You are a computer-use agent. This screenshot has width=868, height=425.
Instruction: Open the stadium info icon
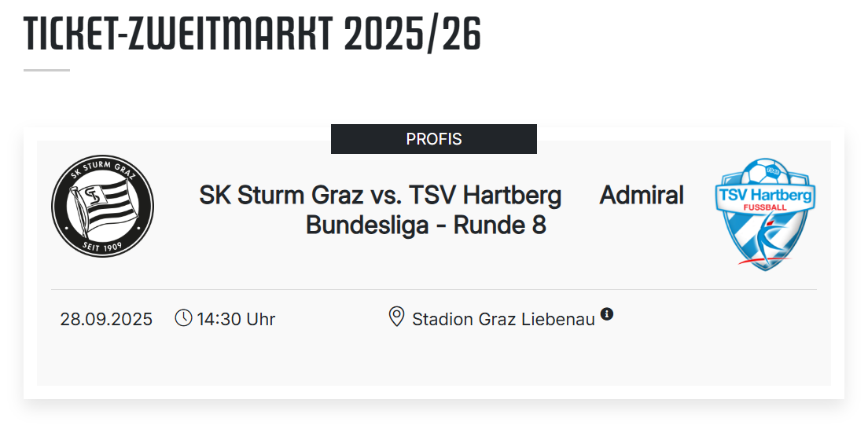[607, 314]
